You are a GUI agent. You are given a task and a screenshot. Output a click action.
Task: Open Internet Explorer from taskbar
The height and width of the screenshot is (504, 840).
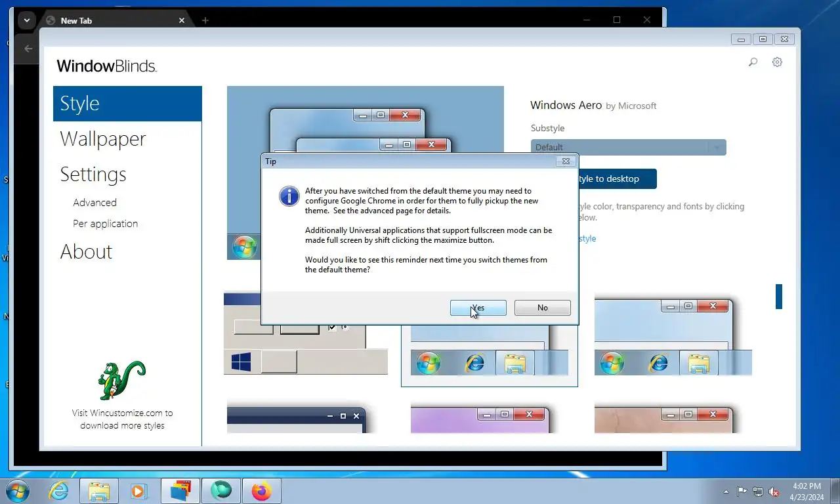(x=59, y=491)
